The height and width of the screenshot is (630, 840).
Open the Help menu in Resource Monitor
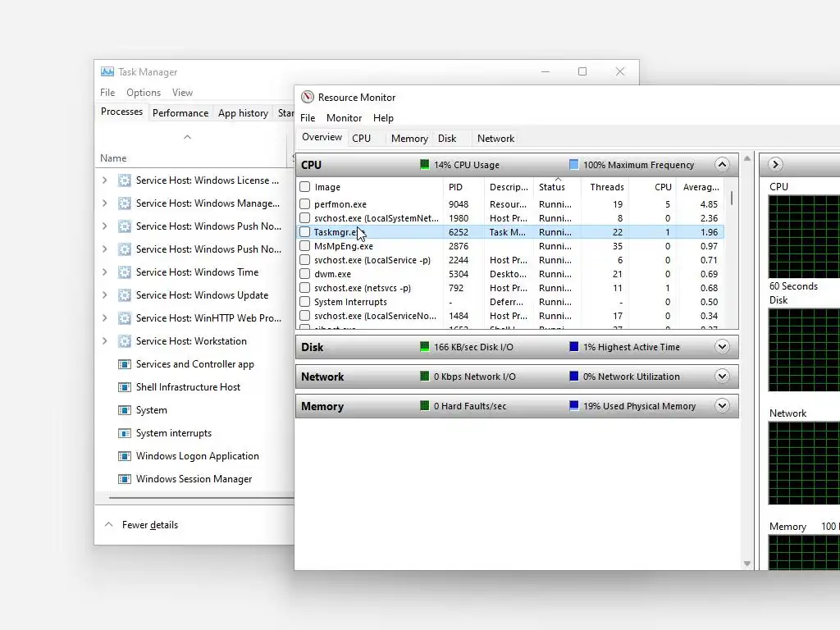(x=383, y=118)
